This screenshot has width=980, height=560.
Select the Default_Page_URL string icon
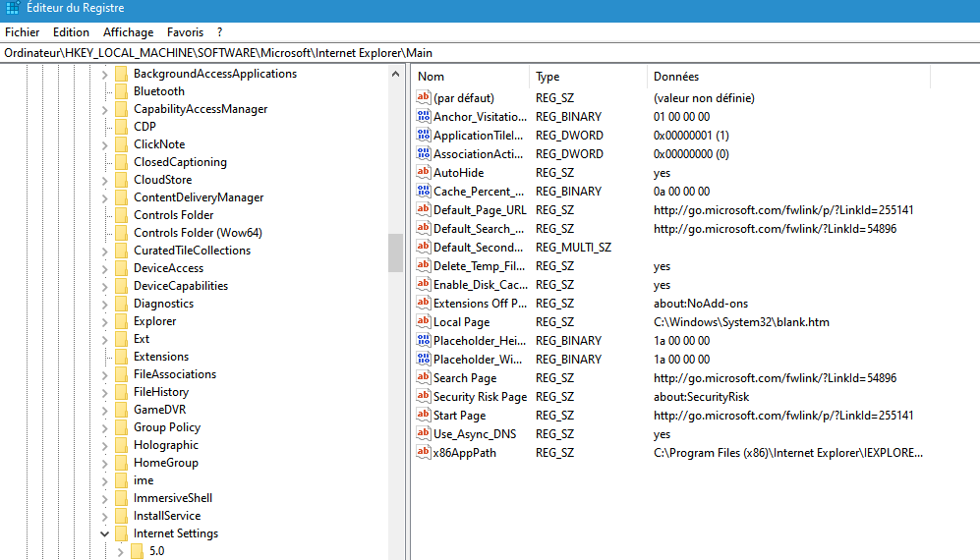[423, 210]
